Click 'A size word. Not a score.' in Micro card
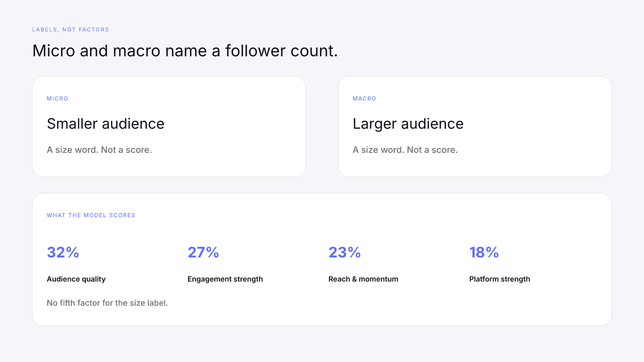The width and height of the screenshot is (644, 362). pyautogui.click(x=99, y=150)
